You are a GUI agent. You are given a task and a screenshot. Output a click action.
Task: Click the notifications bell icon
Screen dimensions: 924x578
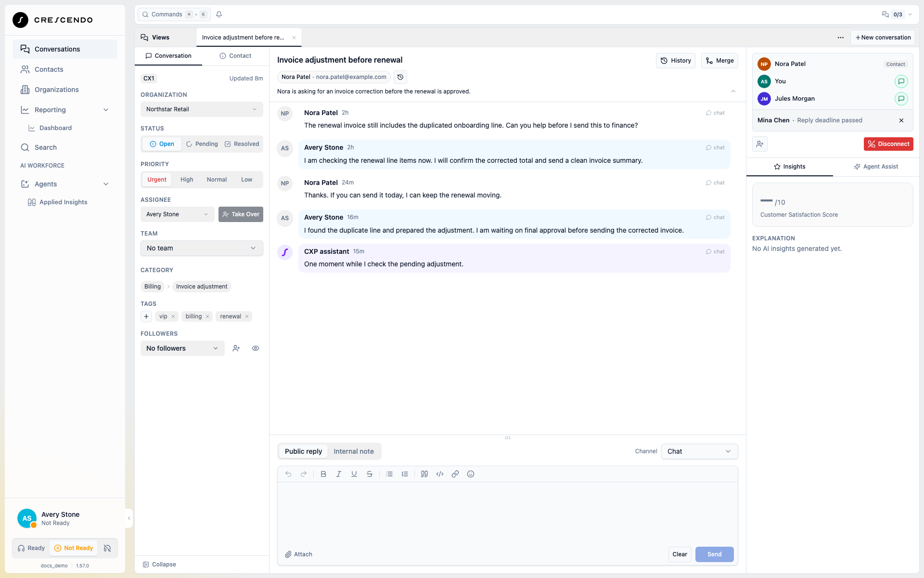(219, 14)
